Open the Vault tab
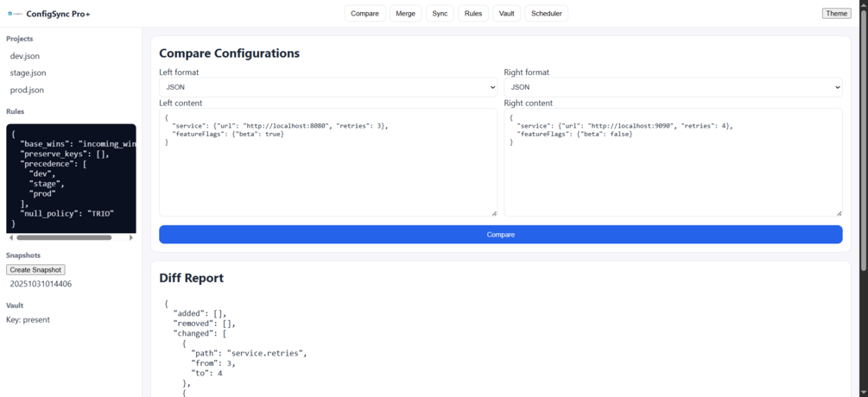868x397 pixels. (x=507, y=14)
